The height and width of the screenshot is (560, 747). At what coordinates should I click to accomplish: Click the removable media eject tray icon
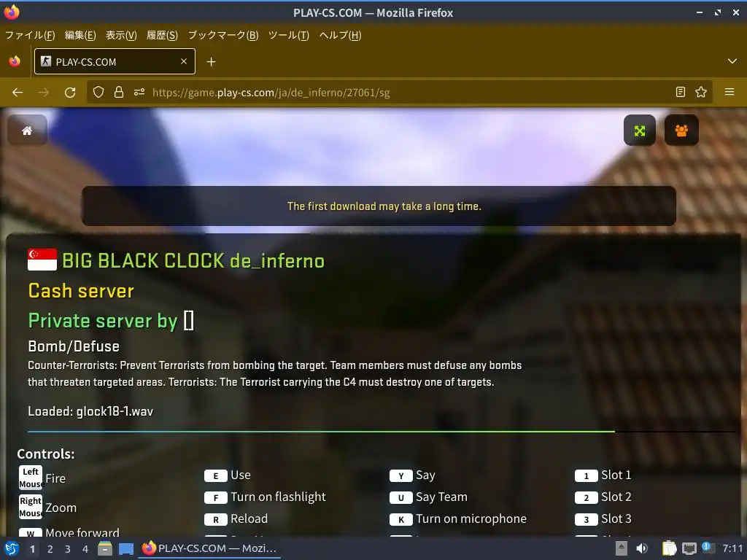click(x=621, y=548)
